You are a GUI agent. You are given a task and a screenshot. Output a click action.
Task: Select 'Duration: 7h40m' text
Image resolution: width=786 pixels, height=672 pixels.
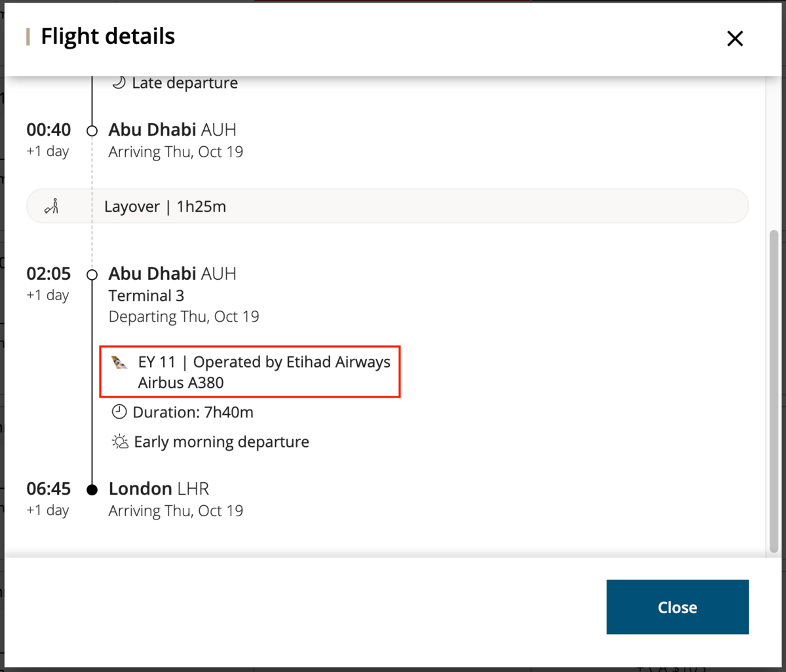[193, 412]
